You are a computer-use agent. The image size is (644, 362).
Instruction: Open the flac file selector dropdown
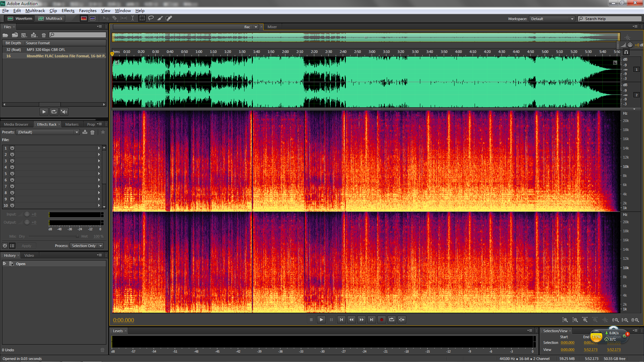256,27
